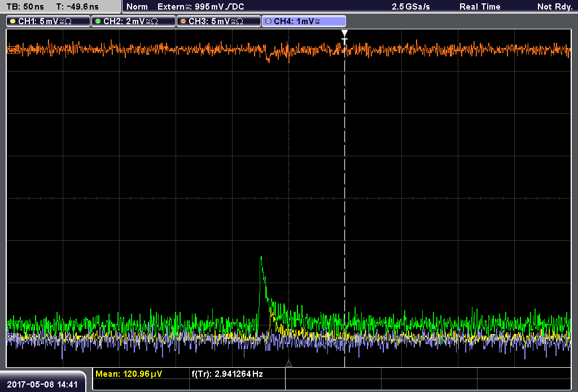Click the f(Tr): 2.941264 Hz measurement

(227, 374)
